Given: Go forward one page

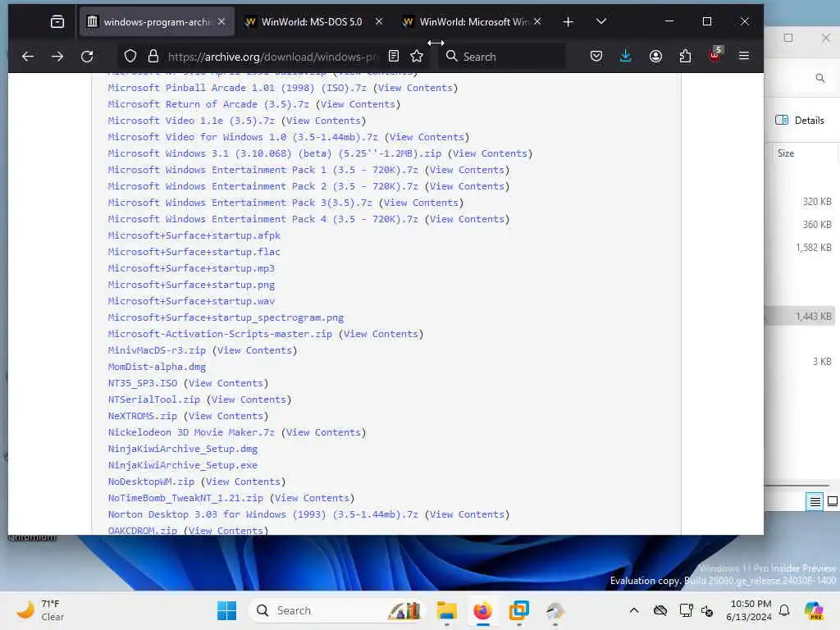Looking at the screenshot, I should (x=57, y=57).
